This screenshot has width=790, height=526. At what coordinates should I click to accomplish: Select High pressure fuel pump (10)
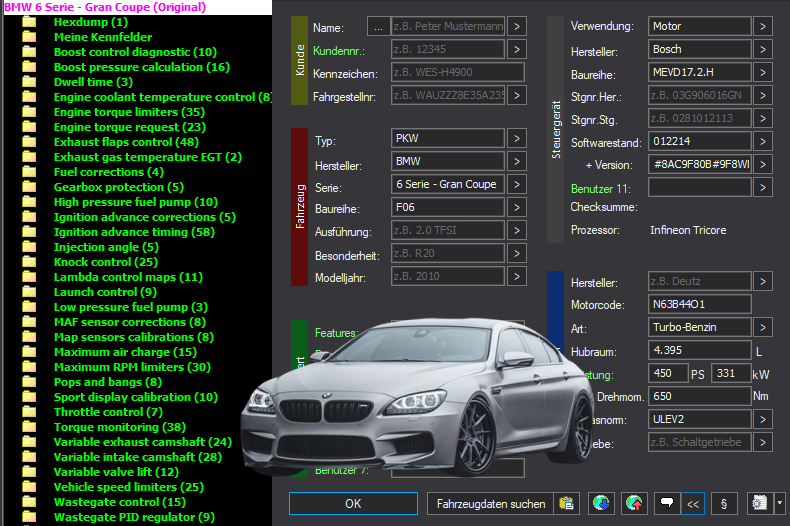coord(136,202)
